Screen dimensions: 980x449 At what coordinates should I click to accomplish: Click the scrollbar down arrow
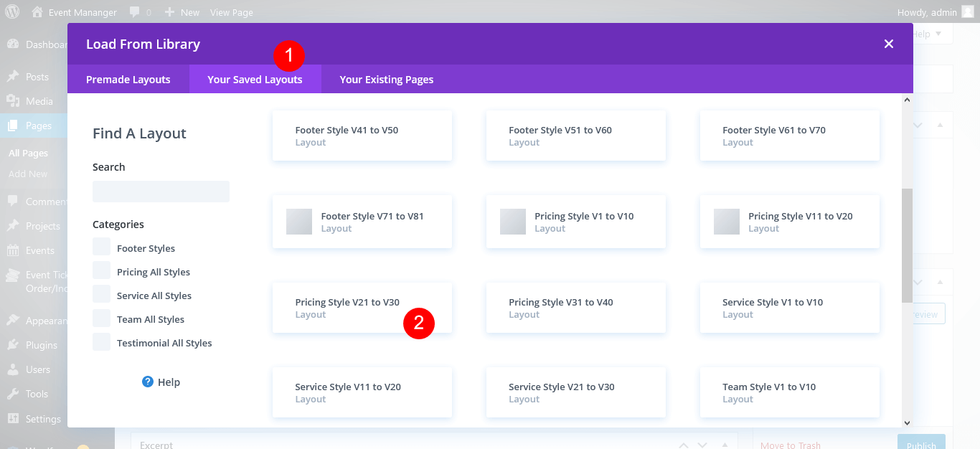[x=907, y=423]
